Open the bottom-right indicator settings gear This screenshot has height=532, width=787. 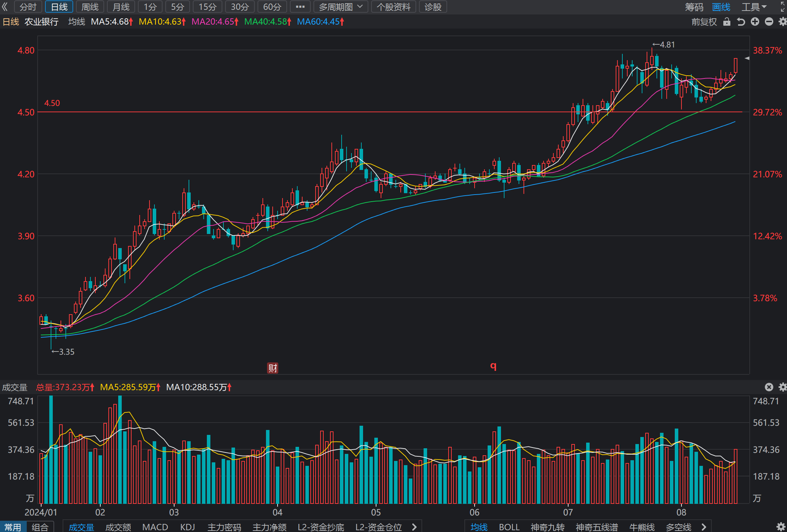[780, 527]
